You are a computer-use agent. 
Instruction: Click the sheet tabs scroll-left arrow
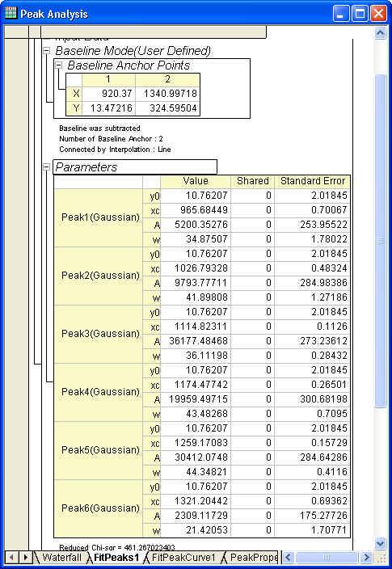point(11,558)
